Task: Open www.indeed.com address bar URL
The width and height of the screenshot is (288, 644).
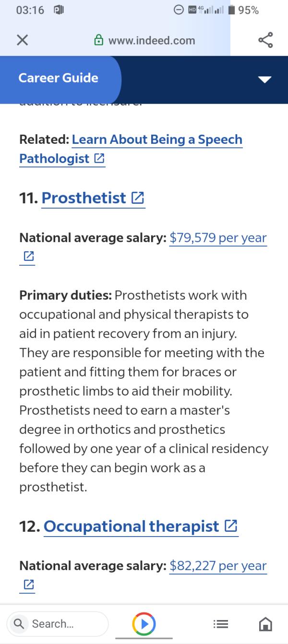Action: click(x=152, y=40)
